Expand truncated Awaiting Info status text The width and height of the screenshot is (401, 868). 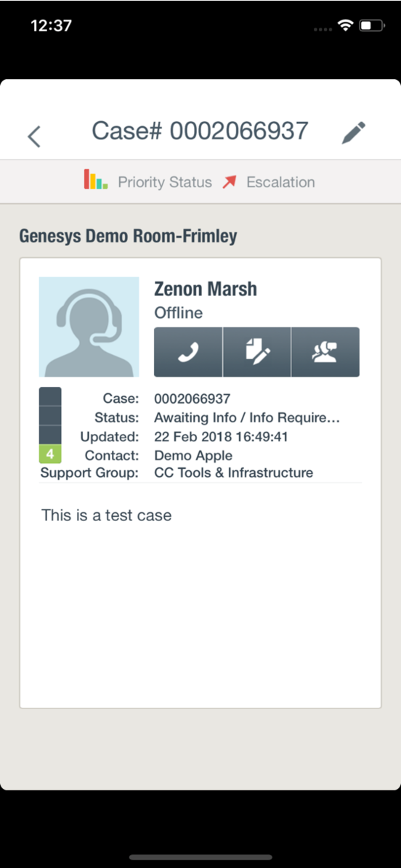[247, 417]
